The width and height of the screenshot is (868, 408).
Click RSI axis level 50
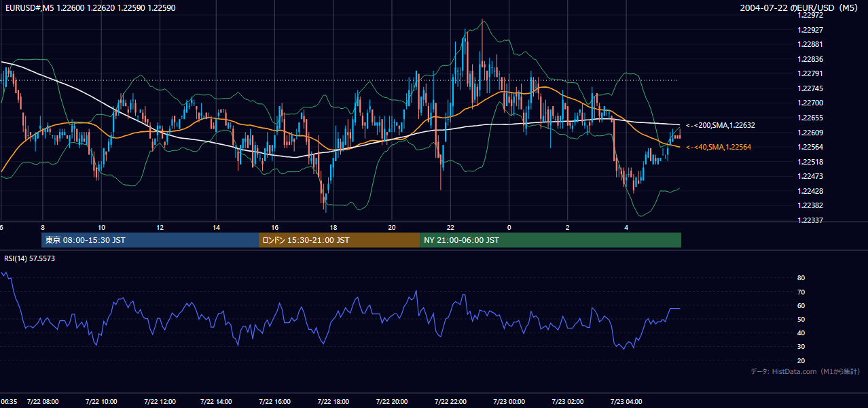point(801,319)
